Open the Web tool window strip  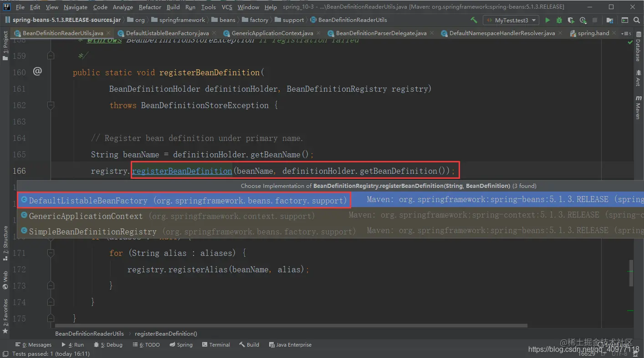[5, 280]
